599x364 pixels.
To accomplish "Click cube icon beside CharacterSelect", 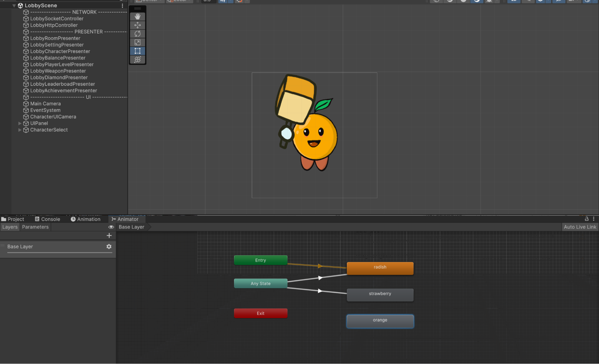I will 26,130.
